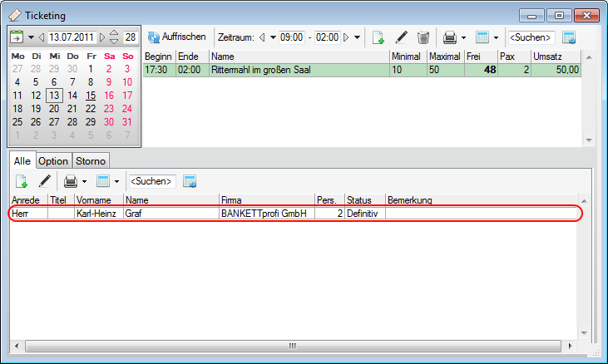Open lower printer dropdown arrow

coord(84,182)
